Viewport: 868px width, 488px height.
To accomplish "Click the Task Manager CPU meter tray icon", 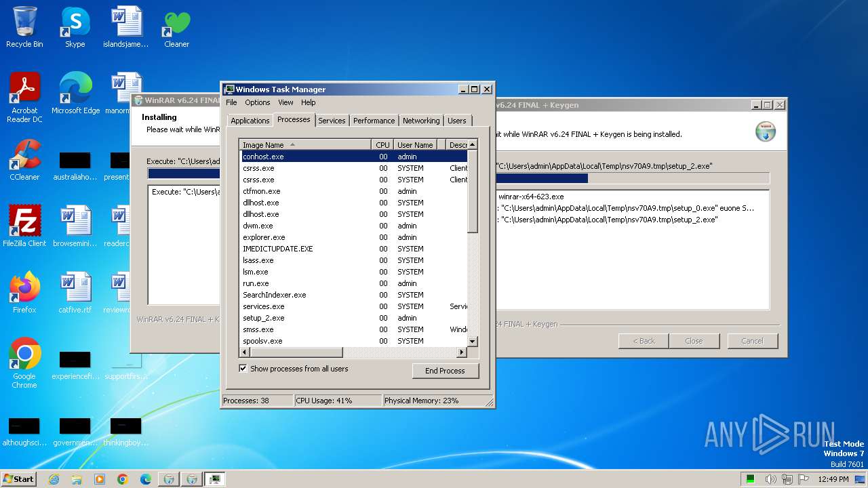I will click(751, 479).
